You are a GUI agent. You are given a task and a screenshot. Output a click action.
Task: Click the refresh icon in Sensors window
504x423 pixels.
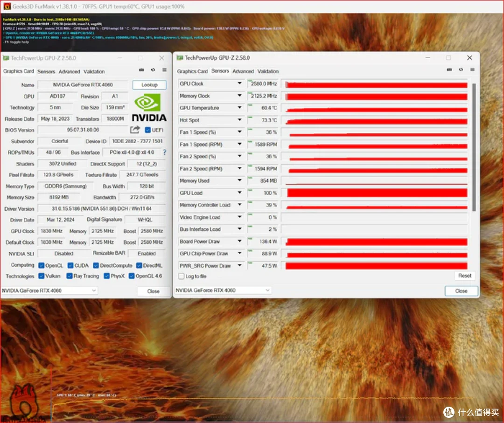tap(461, 69)
